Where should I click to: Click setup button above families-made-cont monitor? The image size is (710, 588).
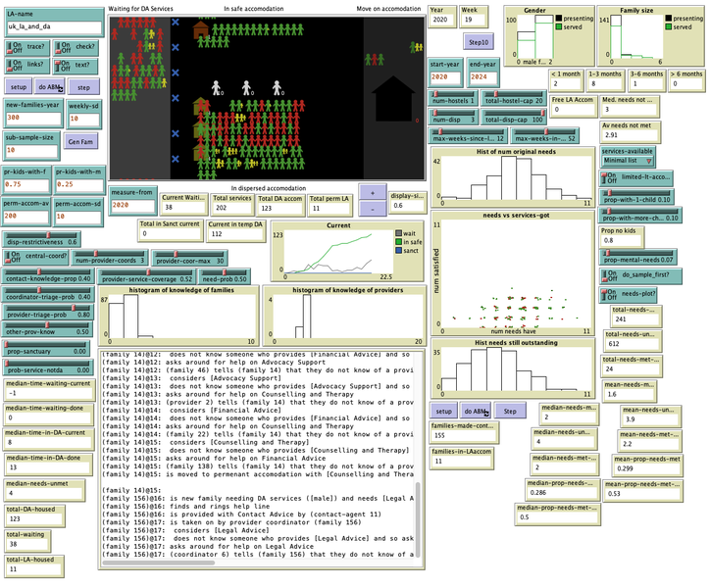[443, 411]
